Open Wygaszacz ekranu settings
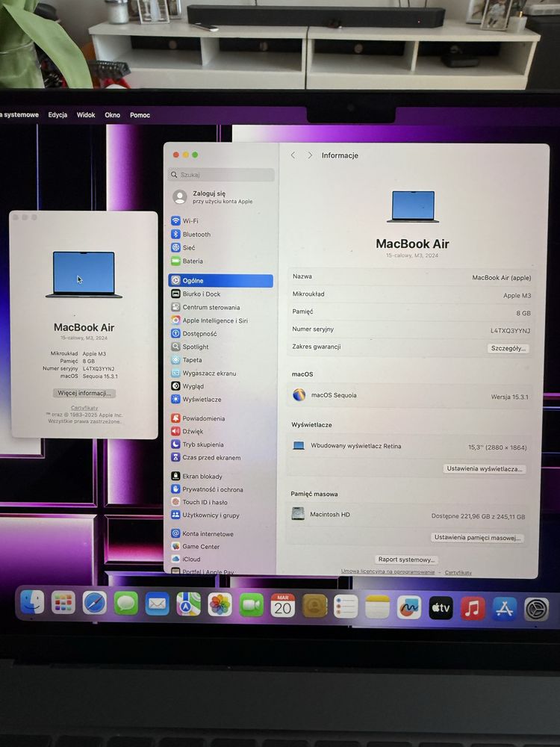The width and height of the screenshot is (560, 747). [204, 373]
